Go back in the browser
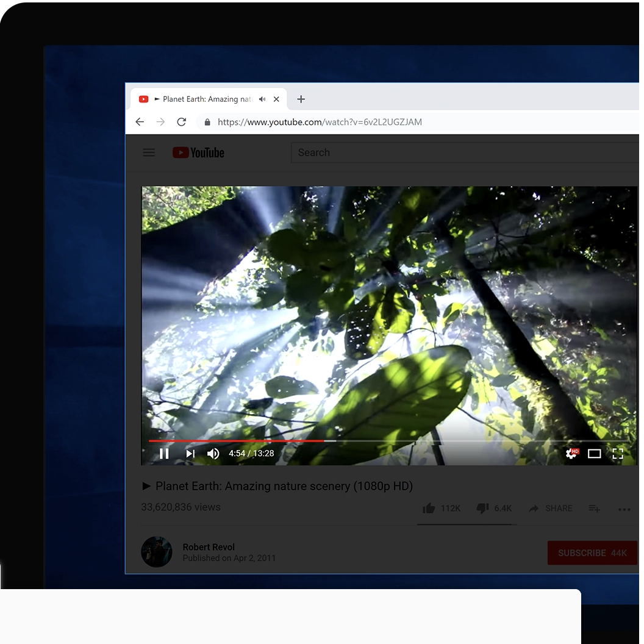Viewport: 644px width, 644px height. pos(140,122)
